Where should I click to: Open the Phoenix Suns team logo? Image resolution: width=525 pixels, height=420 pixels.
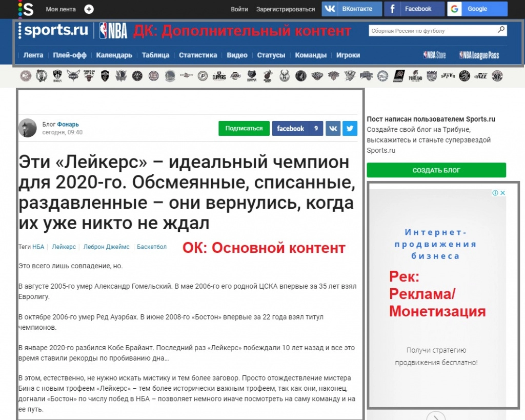pos(399,76)
